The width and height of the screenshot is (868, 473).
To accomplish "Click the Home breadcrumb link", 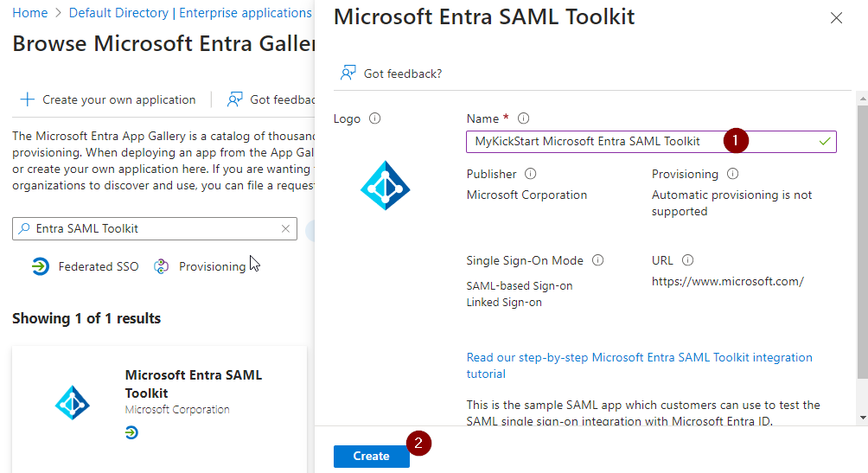I will pos(30,13).
